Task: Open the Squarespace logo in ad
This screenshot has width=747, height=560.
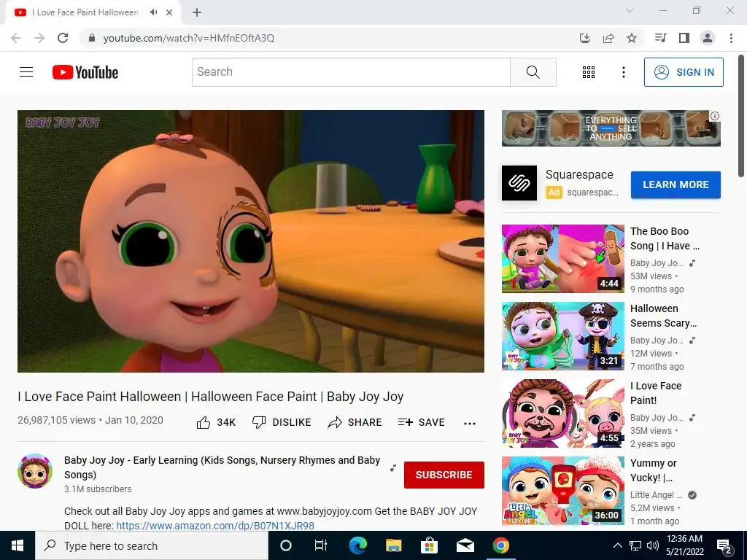Action: pyautogui.click(x=519, y=183)
